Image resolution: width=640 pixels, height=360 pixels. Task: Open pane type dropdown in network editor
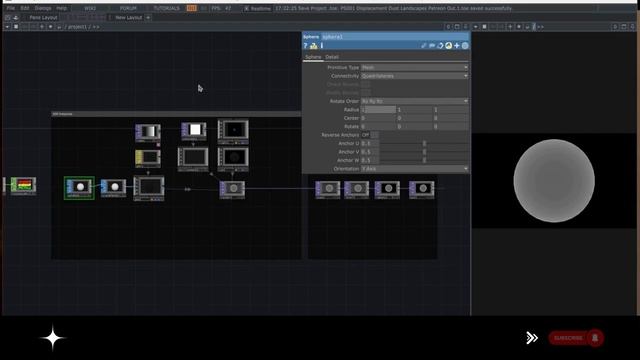click(x=7, y=27)
